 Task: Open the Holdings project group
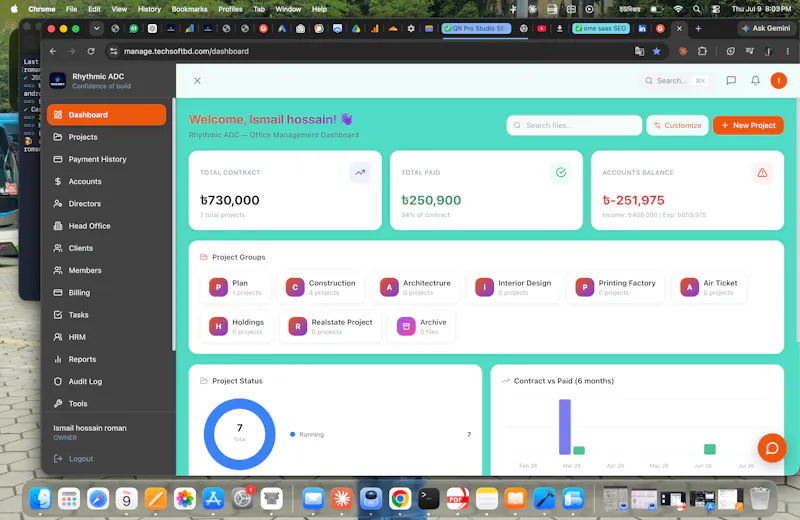pos(237,327)
